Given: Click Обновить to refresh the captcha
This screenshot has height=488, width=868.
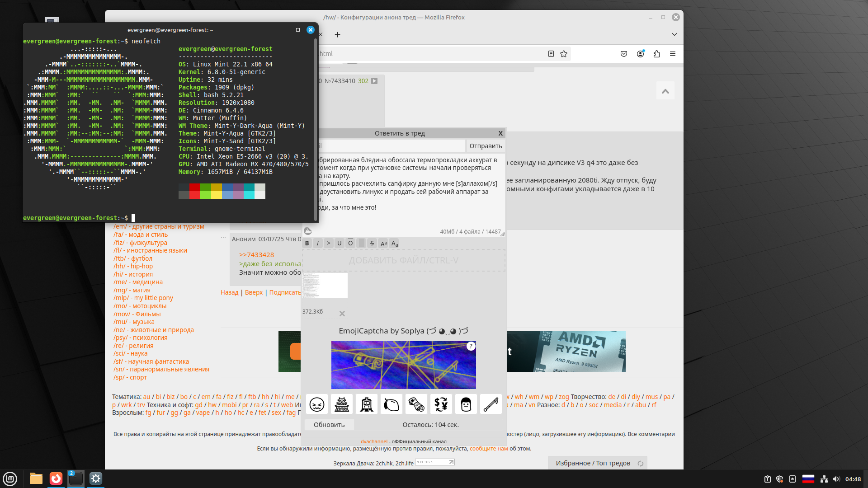Looking at the screenshot, I should (x=329, y=425).
